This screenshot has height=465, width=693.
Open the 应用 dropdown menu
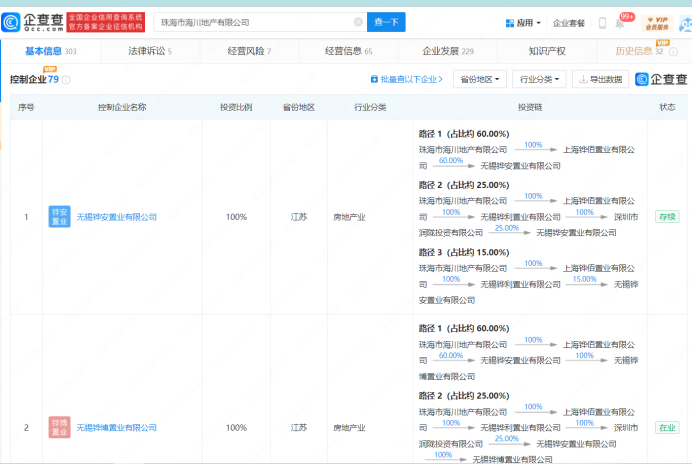[x=523, y=22]
